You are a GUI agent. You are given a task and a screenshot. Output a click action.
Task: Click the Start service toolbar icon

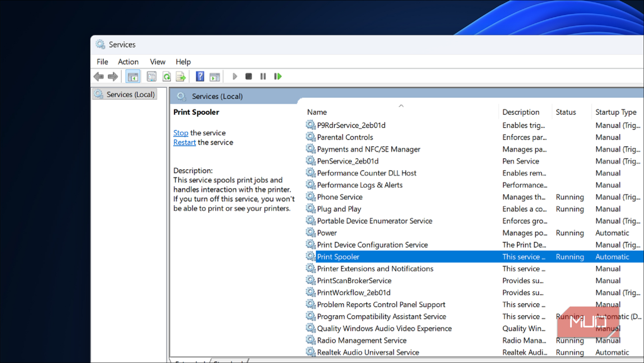[235, 76]
